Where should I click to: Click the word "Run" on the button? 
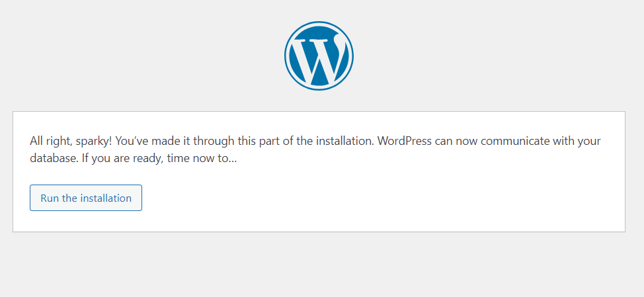[50, 198]
